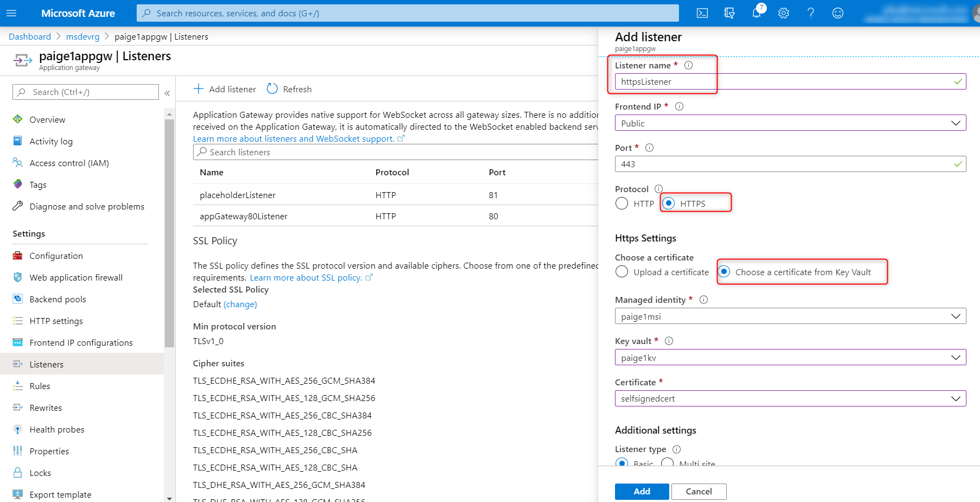This screenshot has width=980, height=502.
Task: Click the sidebar Search (Ctrl+/) field
Action: click(x=85, y=92)
